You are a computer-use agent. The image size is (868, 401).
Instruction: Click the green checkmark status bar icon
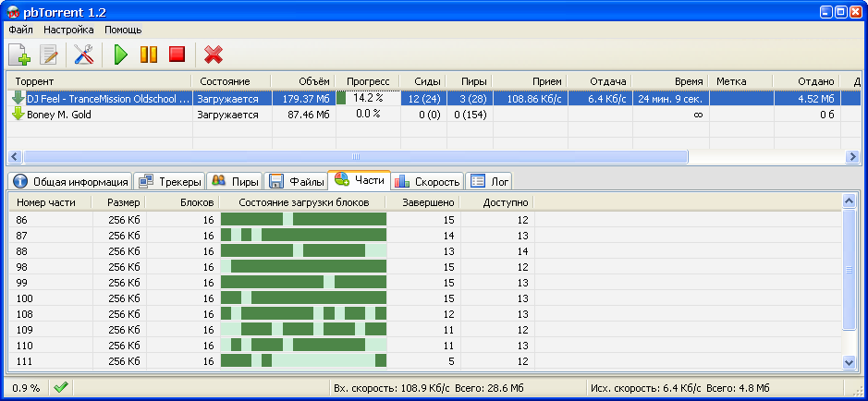tap(61, 388)
